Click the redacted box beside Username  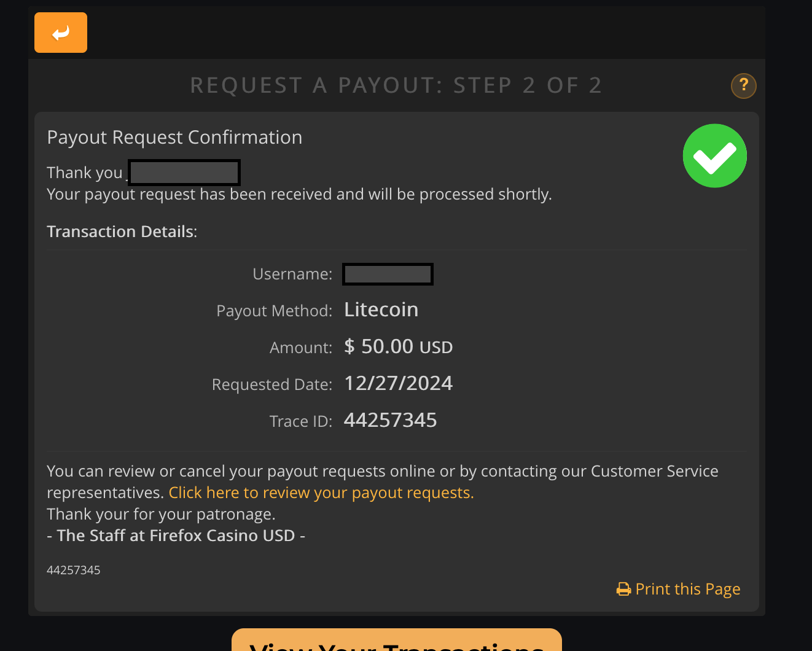tap(388, 274)
